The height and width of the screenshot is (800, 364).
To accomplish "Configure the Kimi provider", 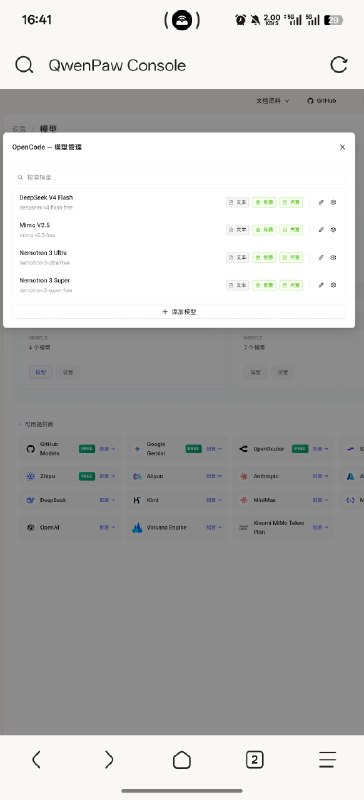I will pos(214,500).
